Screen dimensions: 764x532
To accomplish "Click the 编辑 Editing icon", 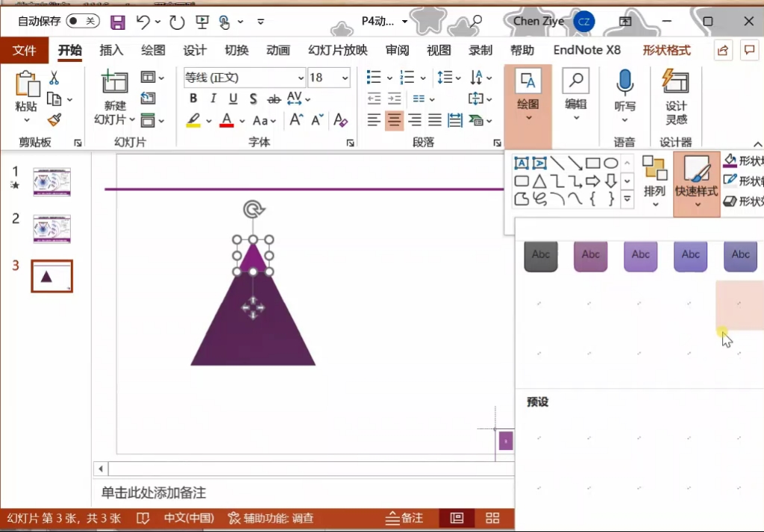I will (574, 82).
